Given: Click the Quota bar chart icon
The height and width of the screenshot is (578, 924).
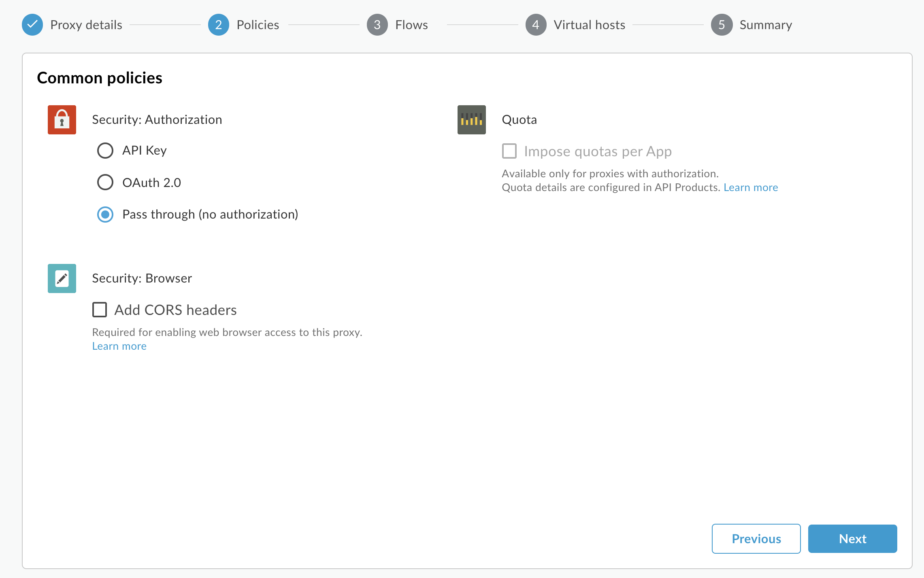Looking at the screenshot, I should 473,119.
